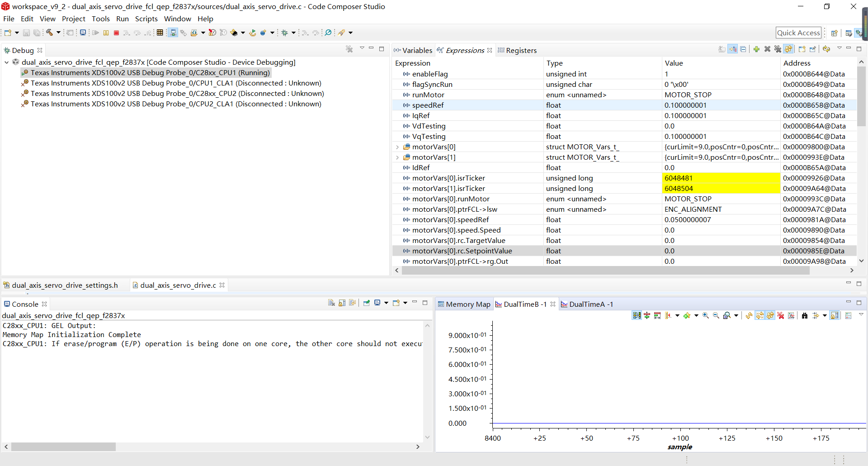The image size is (868, 466).
Task: Click the Refresh icon in Expressions view
Action: (x=826, y=49)
